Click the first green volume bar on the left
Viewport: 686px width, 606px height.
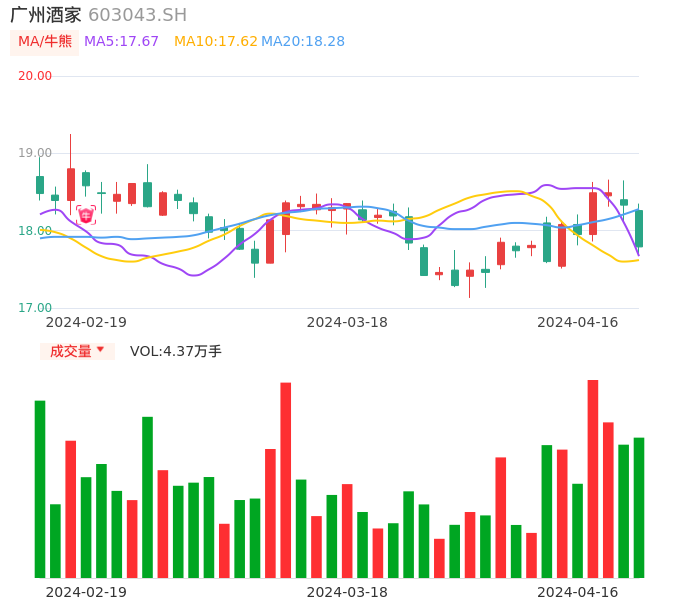(40, 489)
